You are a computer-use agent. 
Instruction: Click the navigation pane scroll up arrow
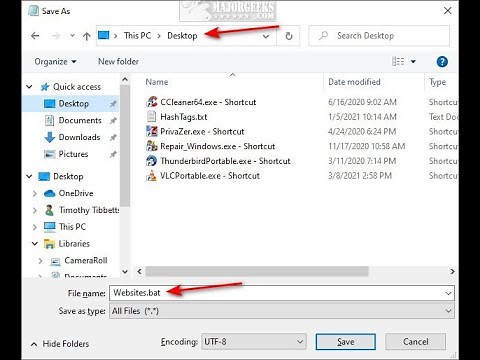pyautogui.click(x=125, y=80)
